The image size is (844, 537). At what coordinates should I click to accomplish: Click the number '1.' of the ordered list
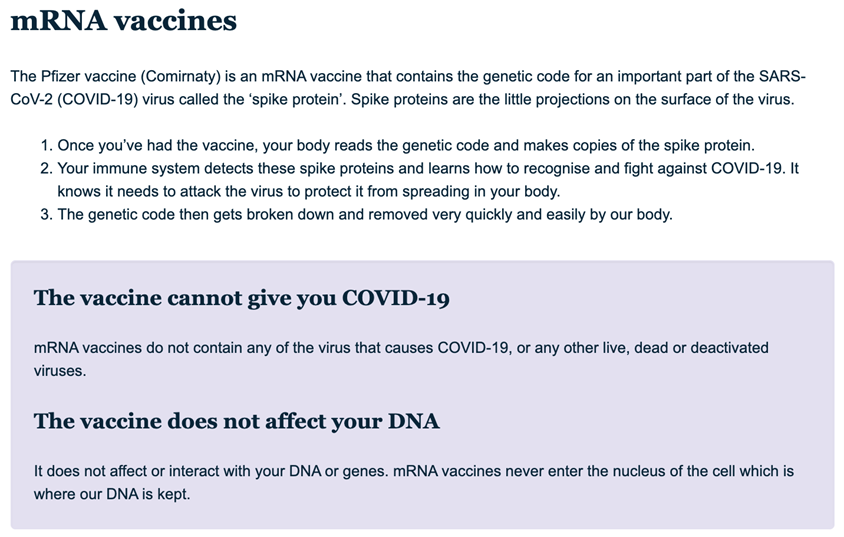(46, 145)
